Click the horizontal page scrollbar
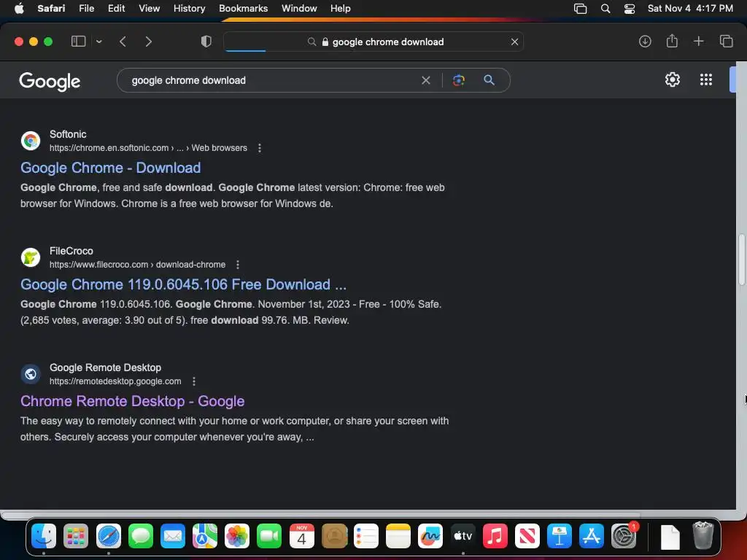 pyautogui.click(x=320, y=515)
